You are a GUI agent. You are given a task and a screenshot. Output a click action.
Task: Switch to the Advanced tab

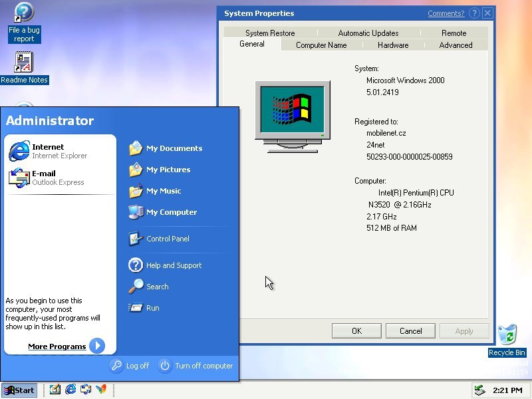click(456, 45)
